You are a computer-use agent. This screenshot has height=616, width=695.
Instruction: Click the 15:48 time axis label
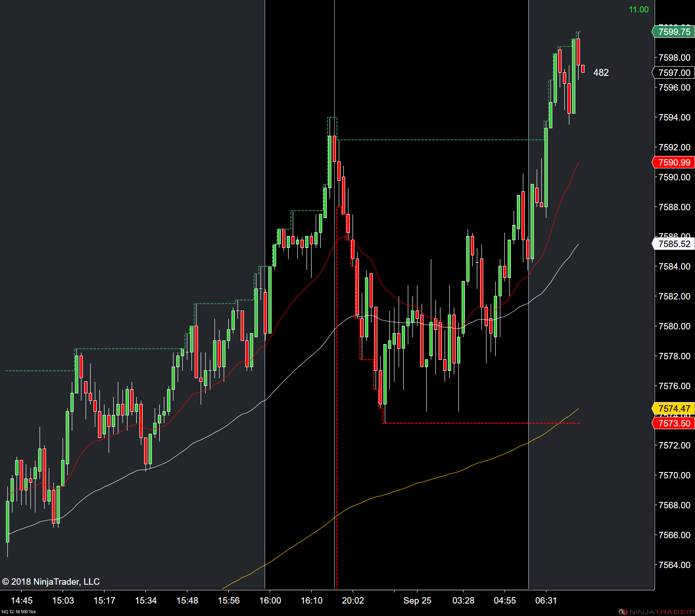coord(187,600)
